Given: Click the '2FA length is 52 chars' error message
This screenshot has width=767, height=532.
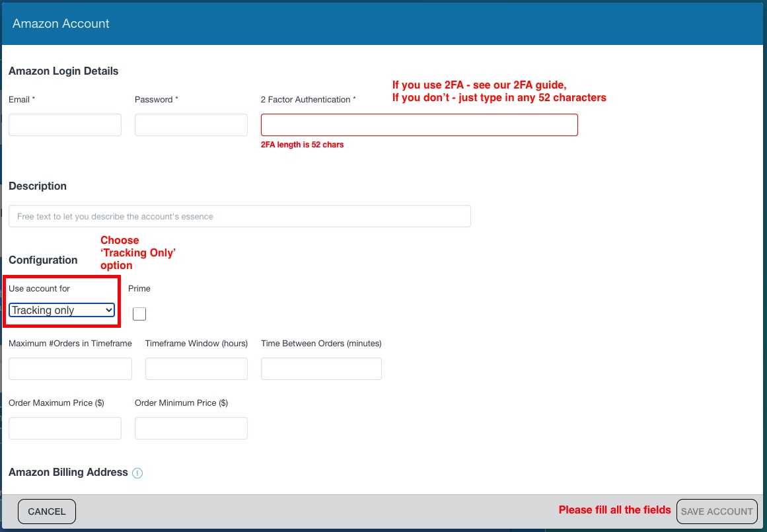Looking at the screenshot, I should pos(302,145).
